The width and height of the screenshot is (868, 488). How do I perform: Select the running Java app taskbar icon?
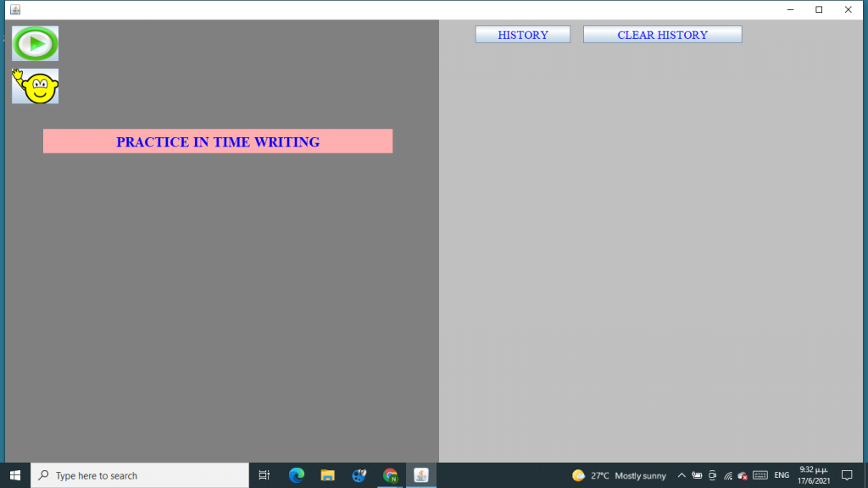[421, 475]
